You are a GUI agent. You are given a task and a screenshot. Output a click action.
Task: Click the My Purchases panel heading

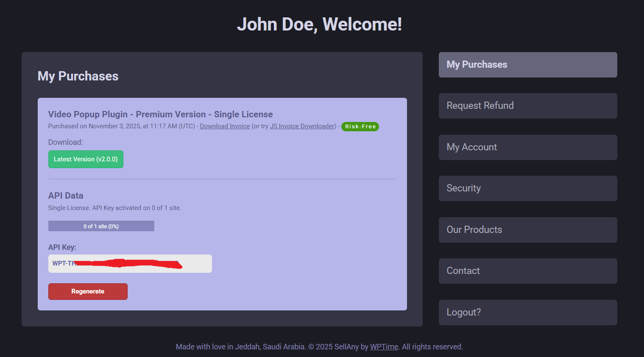[78, 76]
